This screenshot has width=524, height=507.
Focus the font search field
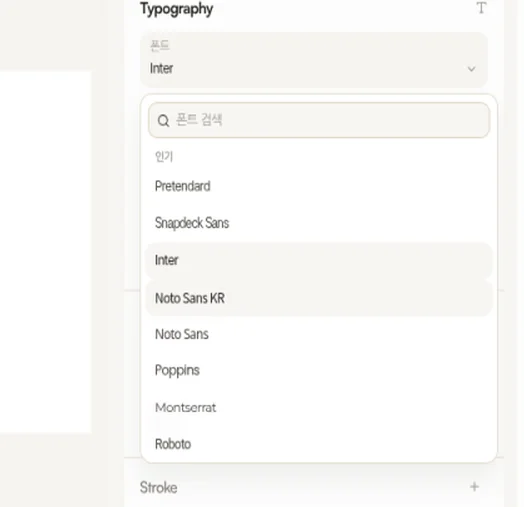click(x=319, y=120)
